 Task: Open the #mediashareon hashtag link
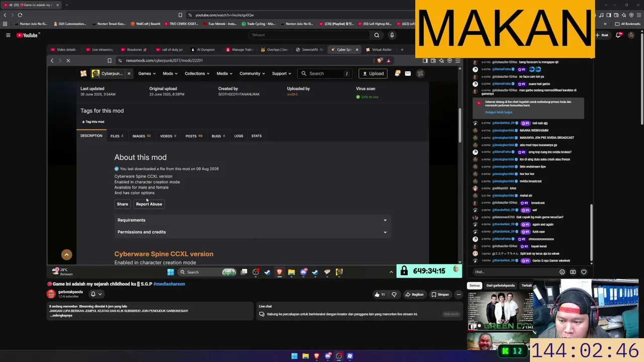tap(169, 284)
